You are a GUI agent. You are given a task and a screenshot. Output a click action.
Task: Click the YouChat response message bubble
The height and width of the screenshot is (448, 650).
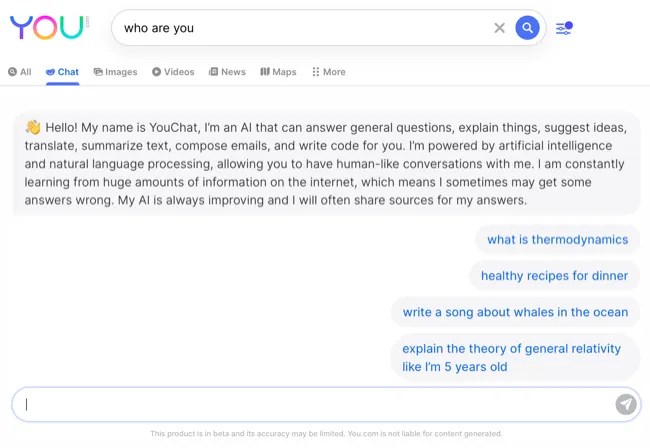[325, 164]
